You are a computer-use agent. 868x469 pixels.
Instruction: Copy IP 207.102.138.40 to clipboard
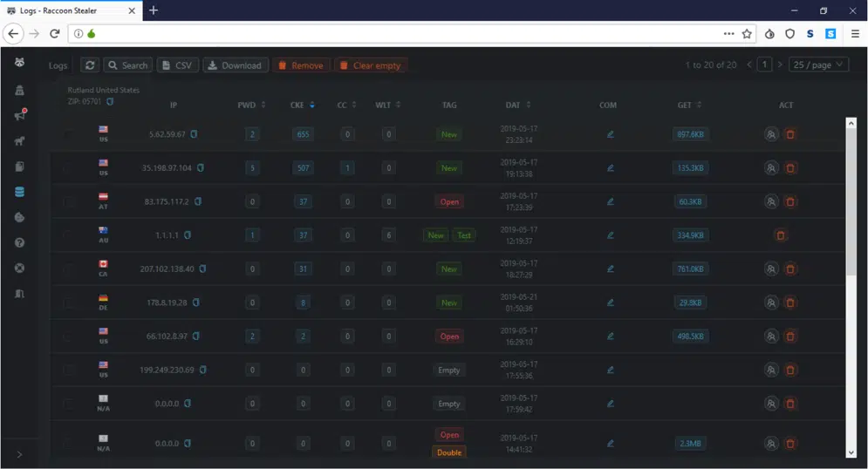click(202, 268)
